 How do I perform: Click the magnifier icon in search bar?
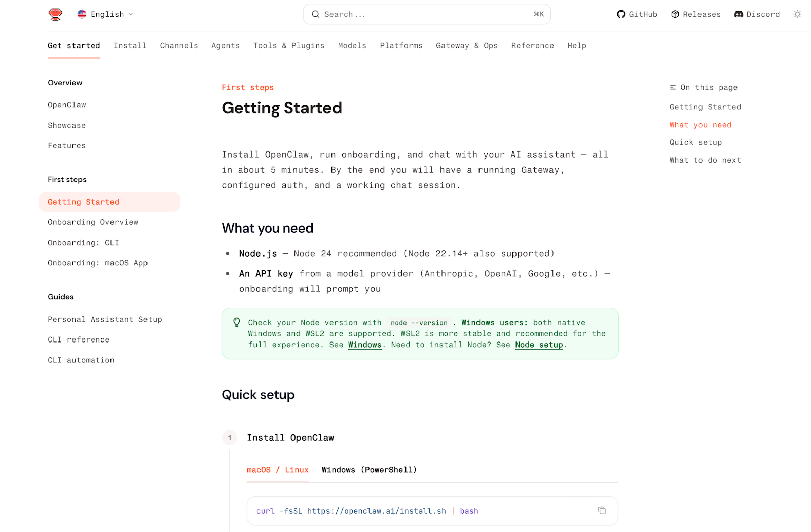click(315, 14)
